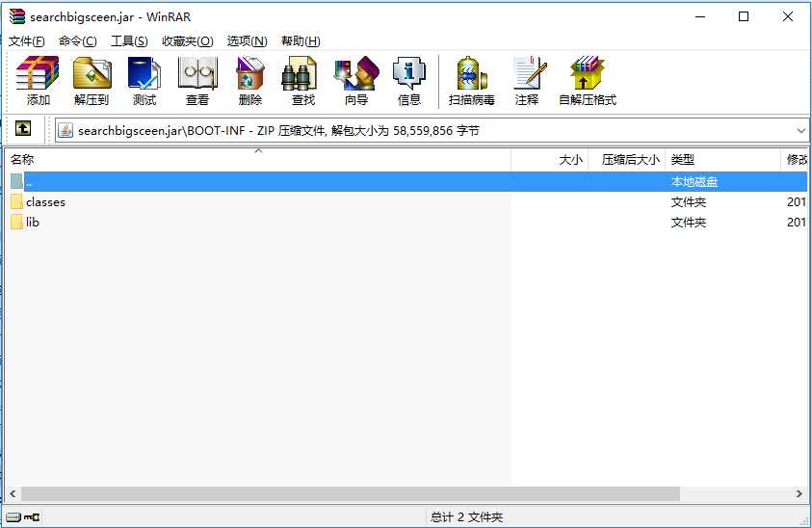Select the parent directory ".." row

point(408,181)
